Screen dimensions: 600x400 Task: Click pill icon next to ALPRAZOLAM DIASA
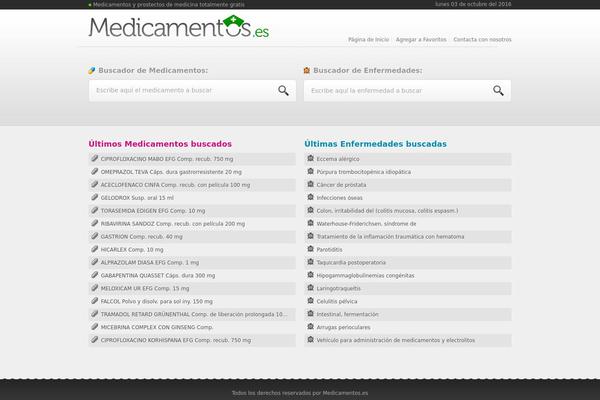coord(95,262)
